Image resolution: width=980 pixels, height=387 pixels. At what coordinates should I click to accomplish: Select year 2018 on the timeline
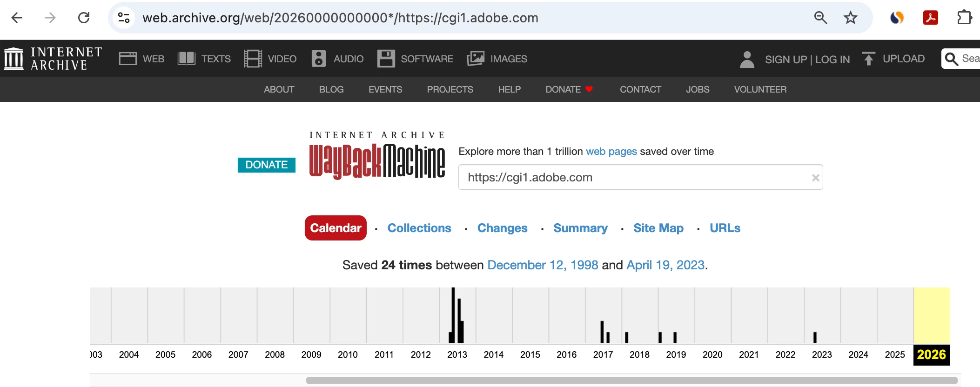click(x=639, y=354)
